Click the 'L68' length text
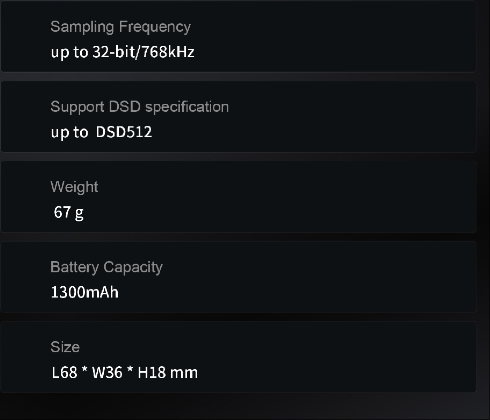Image resolution: width=490 pixels, height=420 pixels. (65, 372)
